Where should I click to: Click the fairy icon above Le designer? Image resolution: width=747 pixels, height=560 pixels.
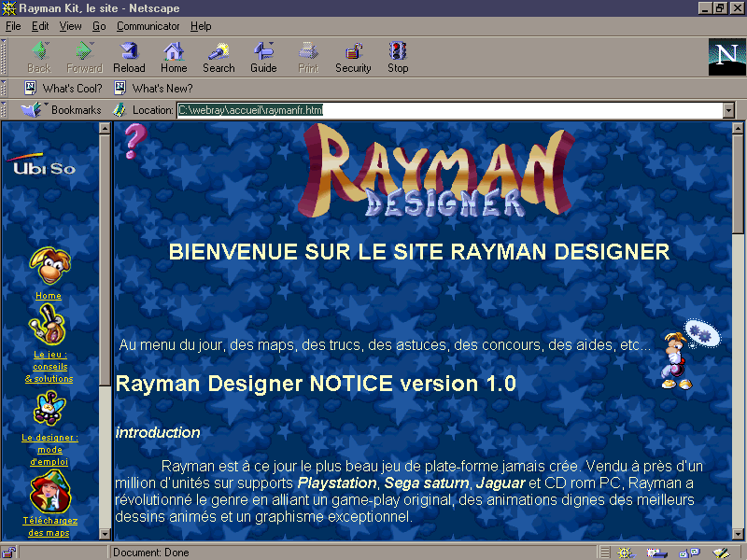pos(49,408)
